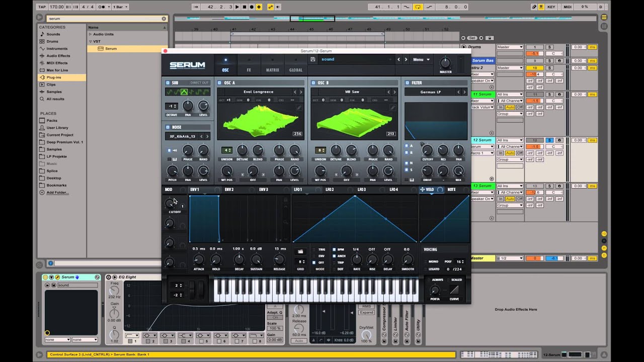Viewport: 644px width, 362px height.
Task: Open OSC B wavetable edit pencil
Action: coord(392,108)
